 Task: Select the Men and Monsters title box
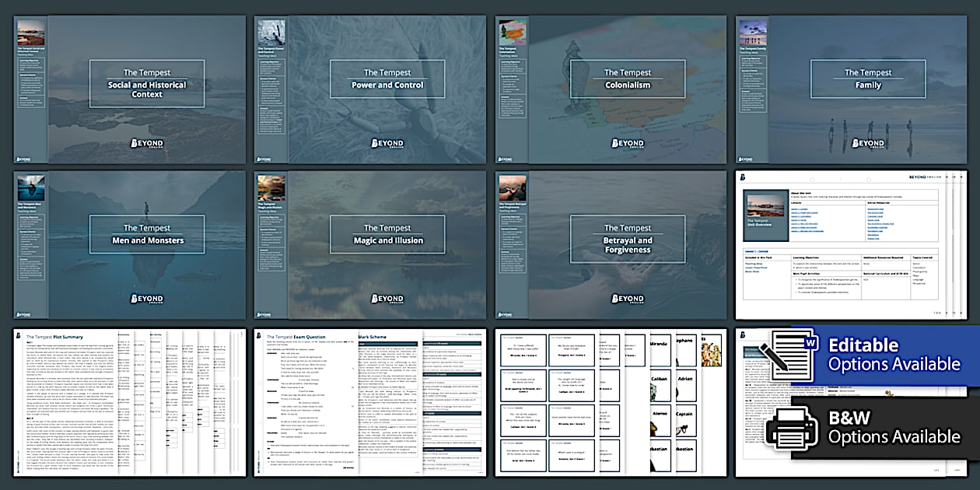147,234
